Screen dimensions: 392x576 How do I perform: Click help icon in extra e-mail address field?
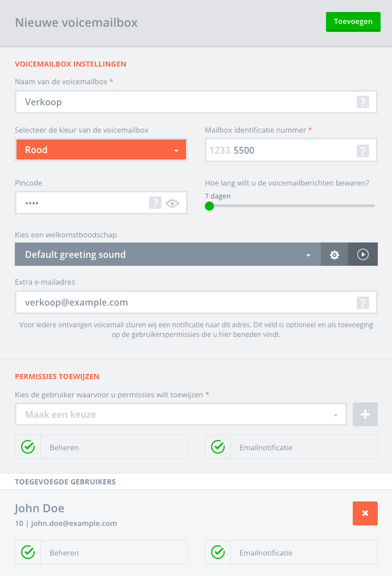point(363,303)
